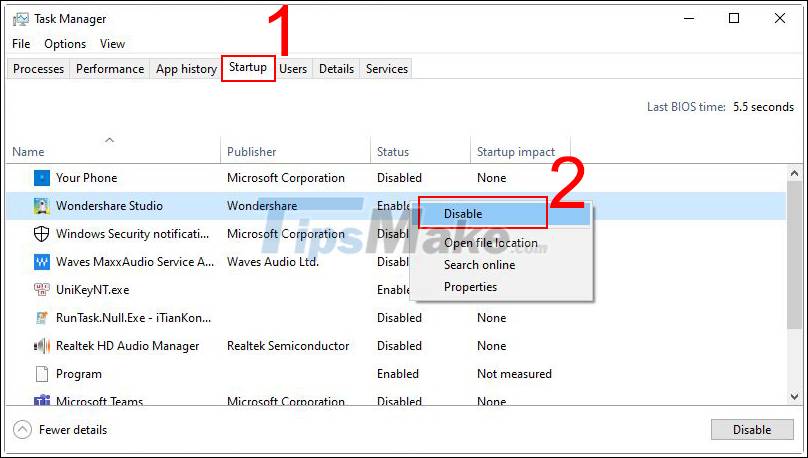
Task: Click the Waves MaxxAudio icon
Action: pyautogui.click(x=42, y=262)
